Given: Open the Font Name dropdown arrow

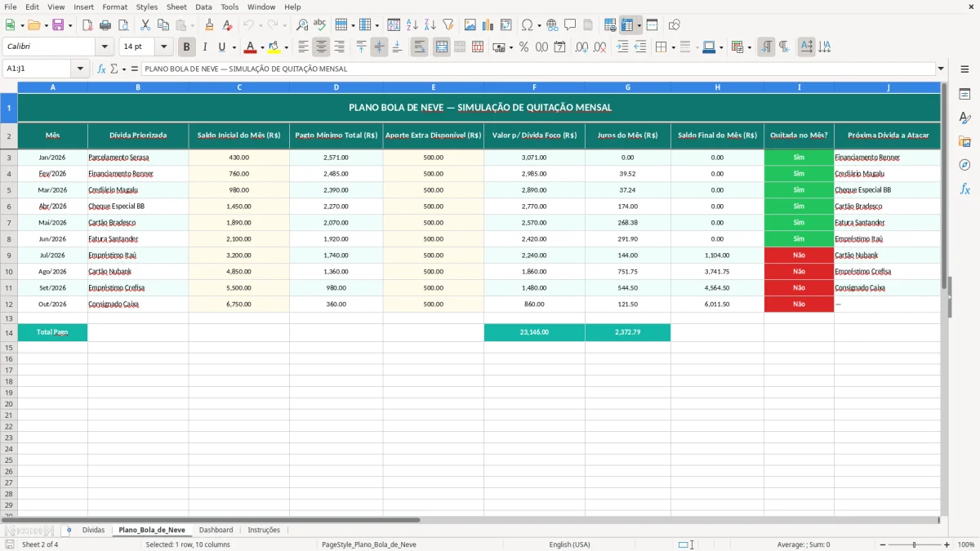Looking at the screenshot, I should [105, 47].
